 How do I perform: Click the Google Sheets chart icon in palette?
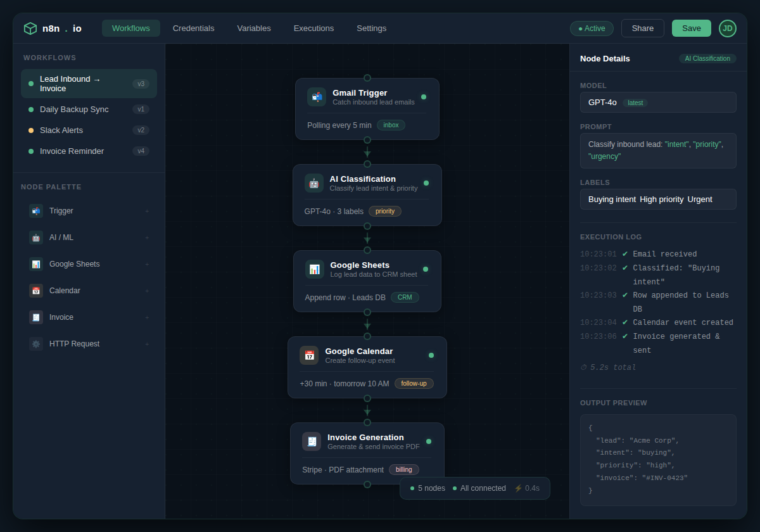pyautogui.click(x=36, y=264)
